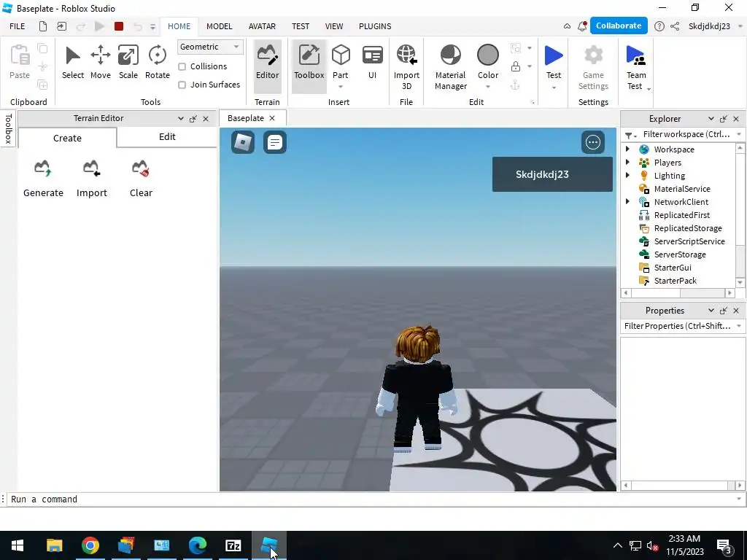
Task: Click the Collaborate button
Action: [x=619, y=26]
